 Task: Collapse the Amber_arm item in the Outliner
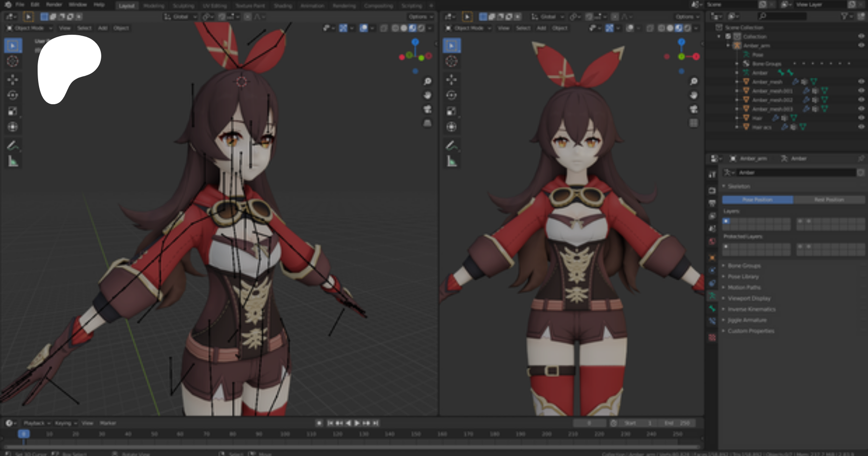tap(728, 45)
